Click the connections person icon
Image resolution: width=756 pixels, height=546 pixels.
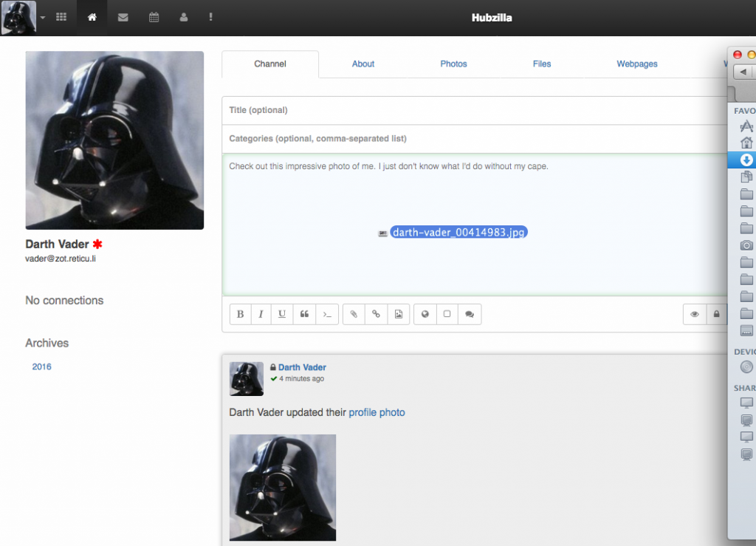[x=184, y=17]
